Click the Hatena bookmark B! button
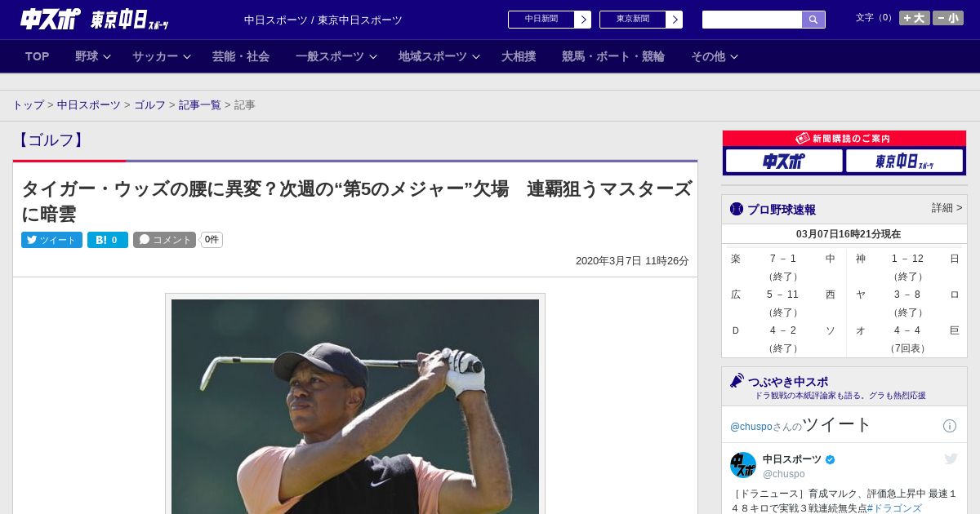This screenshot has height=514, width=980. (x=108, y=240)
